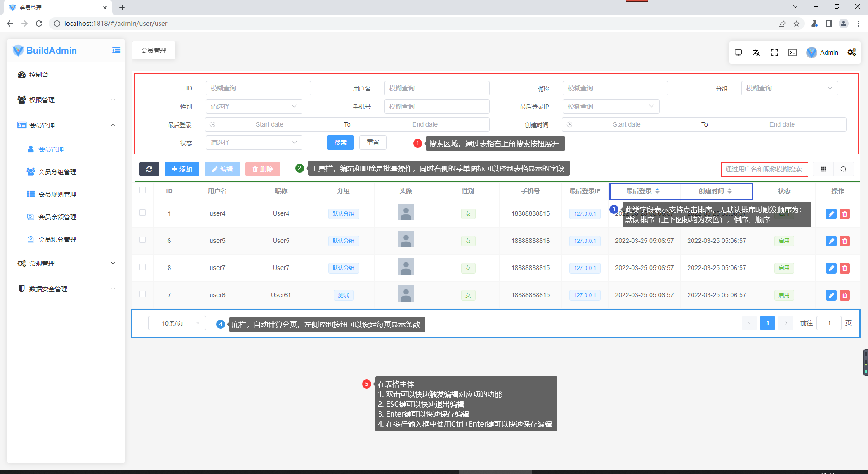Screen dimensions: 868x474
Task: Collapse the sidebar with the menu icon
Action: (116, 50)
